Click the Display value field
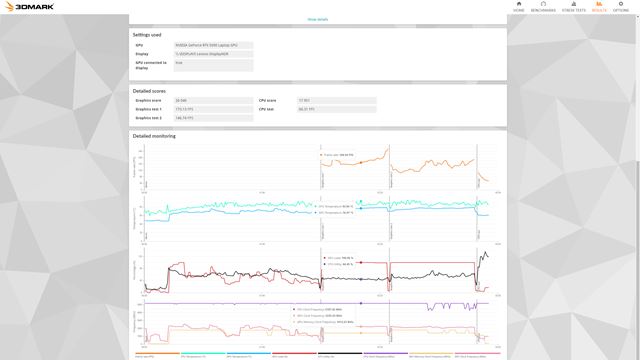The image size is (640, 360). click(213, 54)
